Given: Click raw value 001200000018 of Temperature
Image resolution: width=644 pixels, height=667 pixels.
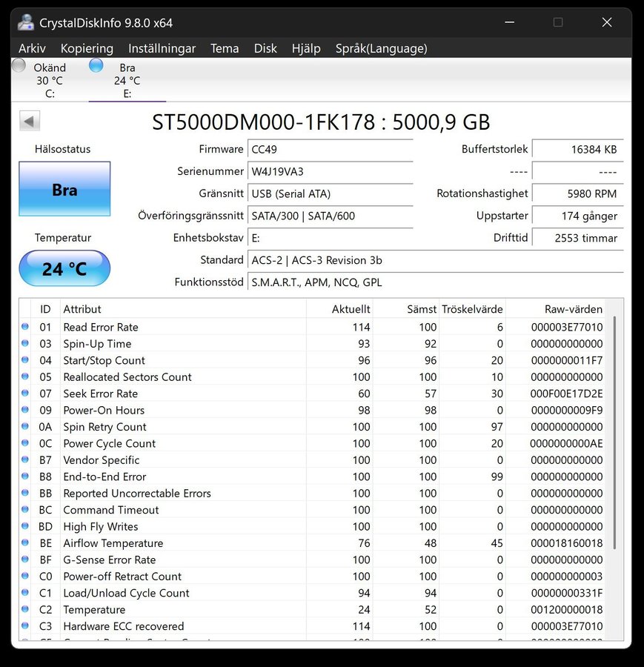Looking at the screenshot, I should pyautogui.click(x=567, y=609).
